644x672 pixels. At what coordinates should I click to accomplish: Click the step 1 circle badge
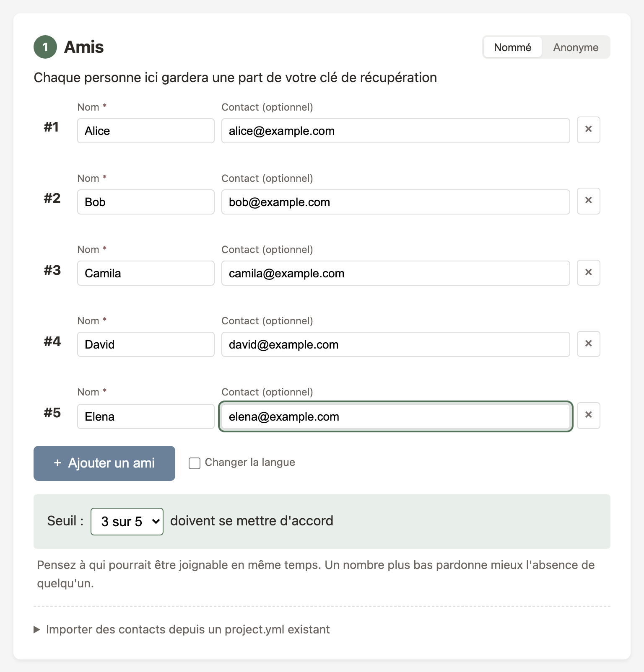tap(45, 47)
